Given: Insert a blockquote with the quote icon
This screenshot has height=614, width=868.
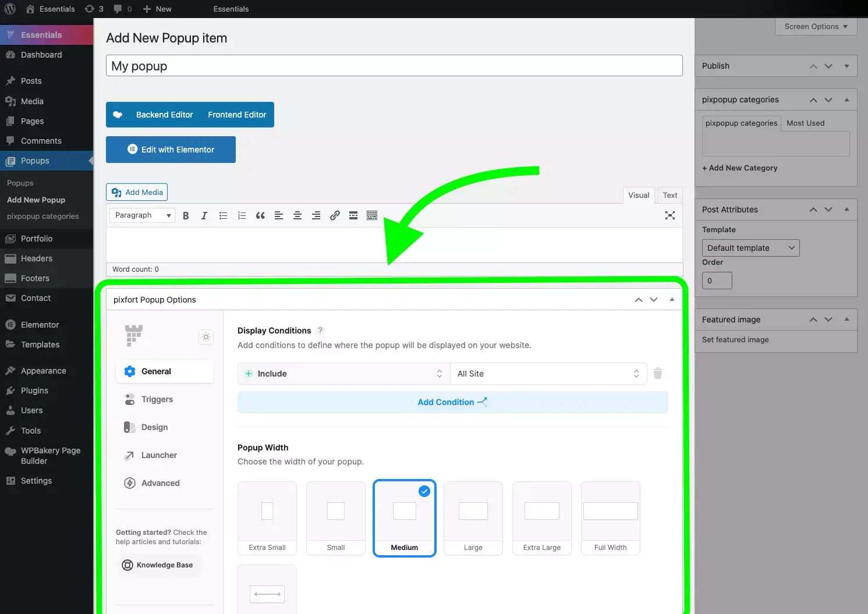Looking at the screenshot, I should [x=260, y=215].
